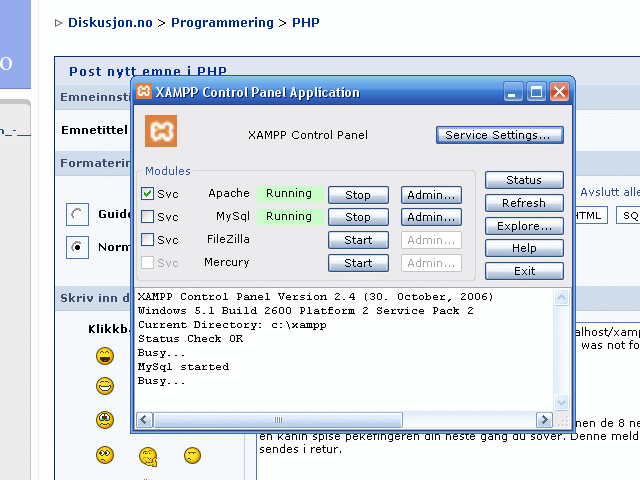Screen dimensions: 640x480
Task: Click the breadcrumb triangle before Diskusjon.no
Action: point(58,23)
